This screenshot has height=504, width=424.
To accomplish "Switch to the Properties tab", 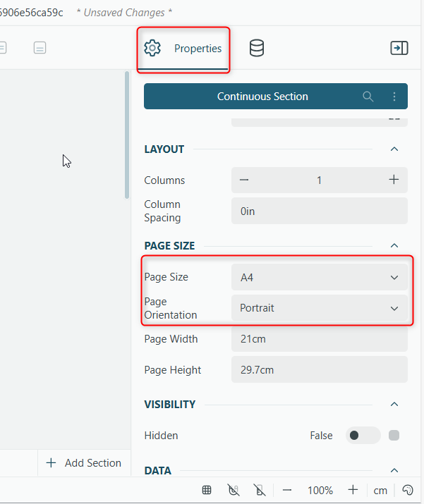I will pyautogui.click(x=183, y=49).
